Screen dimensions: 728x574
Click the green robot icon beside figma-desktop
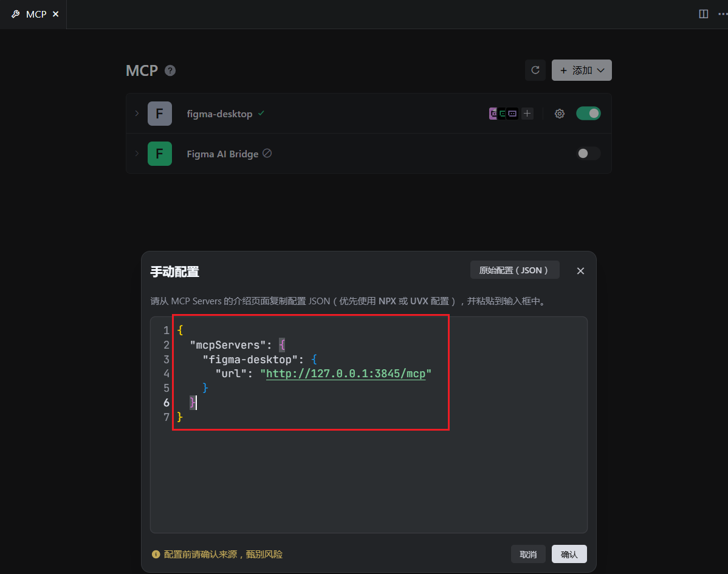click(x=504, y=113)
